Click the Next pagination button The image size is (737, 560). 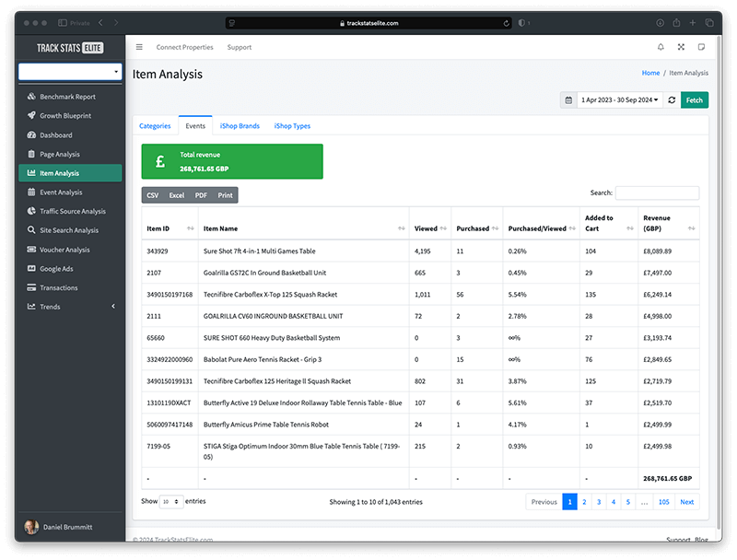click(x=686, y=502)
